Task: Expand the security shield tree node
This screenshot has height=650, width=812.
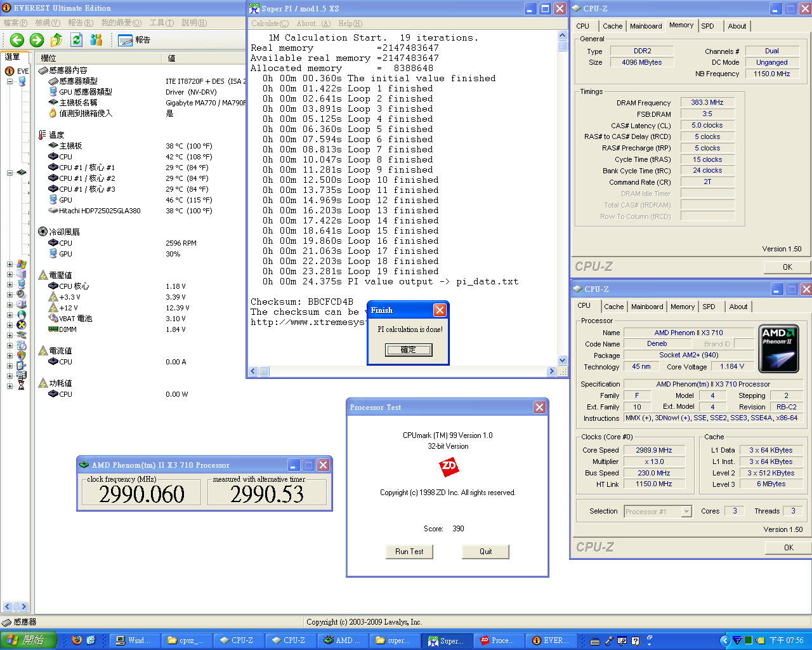Action: point(10,355)
